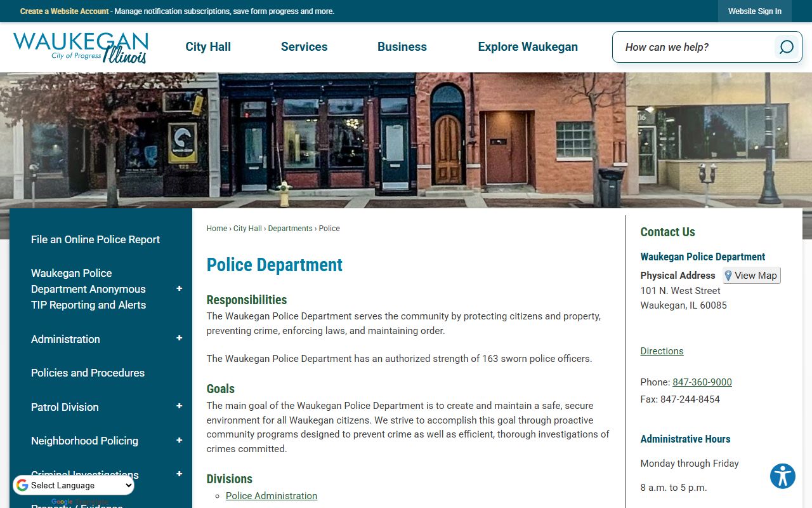Open the Business menu
This screenshot has height=508, width=812.
[402, 47]
